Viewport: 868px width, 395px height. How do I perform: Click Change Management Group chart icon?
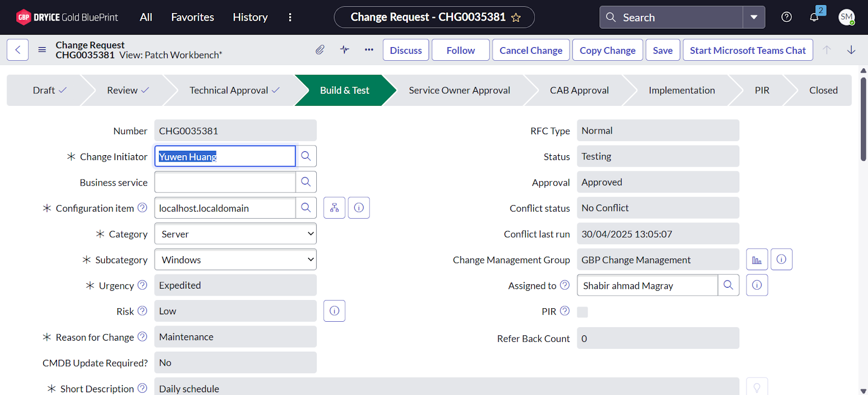pos(757,260)
